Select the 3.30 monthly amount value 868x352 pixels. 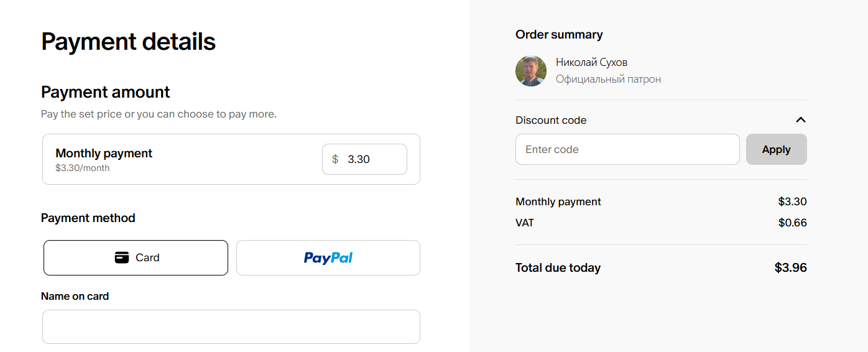tap(359, 159)
